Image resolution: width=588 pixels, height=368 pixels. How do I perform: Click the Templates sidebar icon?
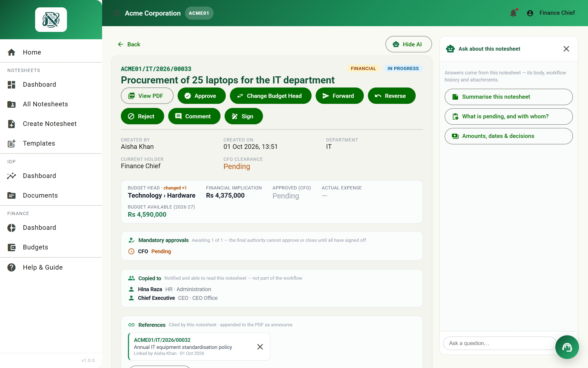tap(11, 143)
